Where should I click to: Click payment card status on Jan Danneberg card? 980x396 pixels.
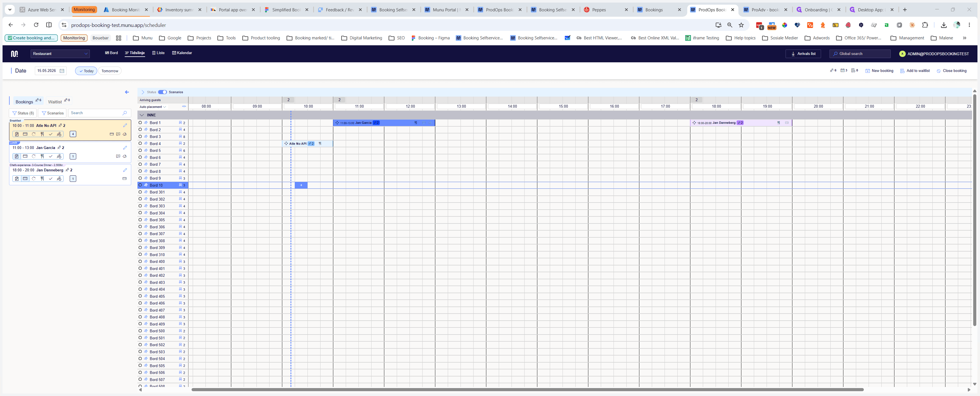point(25,178)
